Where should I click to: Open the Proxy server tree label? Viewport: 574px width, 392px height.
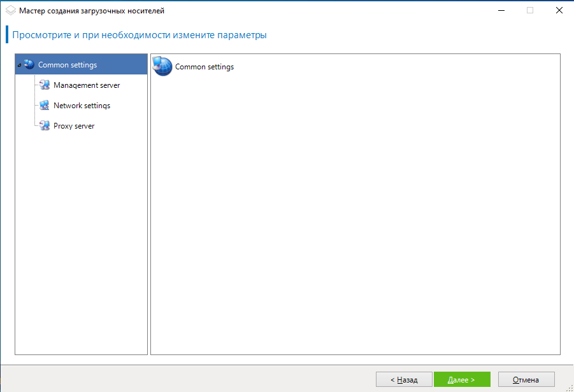pyautogui.click(x=74, y=126)
